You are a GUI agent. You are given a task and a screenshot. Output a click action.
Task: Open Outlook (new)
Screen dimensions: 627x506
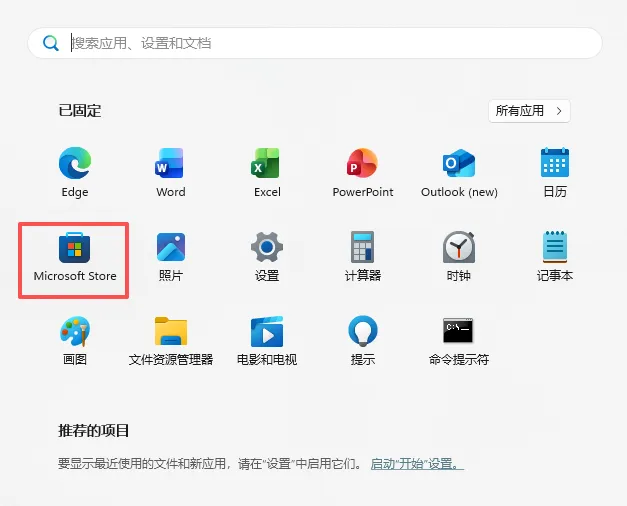459,172
